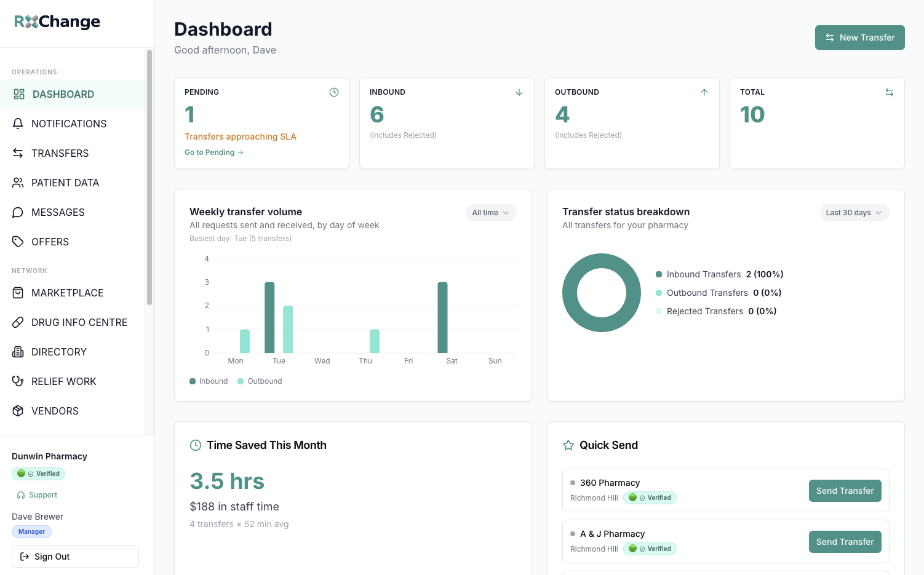Open the Patient Data section
The width and height of the screenshot is (924, 575).
[73, 183]
